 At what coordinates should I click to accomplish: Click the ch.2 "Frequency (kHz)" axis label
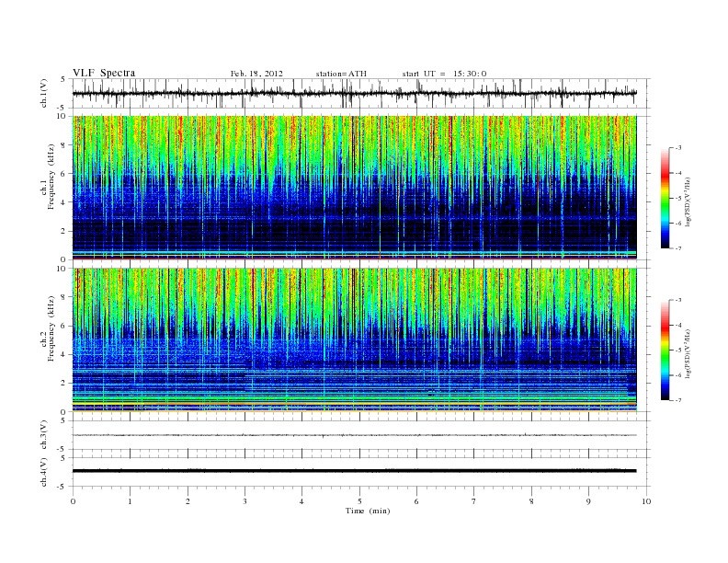pyautogui.click(x=51, y=328)
